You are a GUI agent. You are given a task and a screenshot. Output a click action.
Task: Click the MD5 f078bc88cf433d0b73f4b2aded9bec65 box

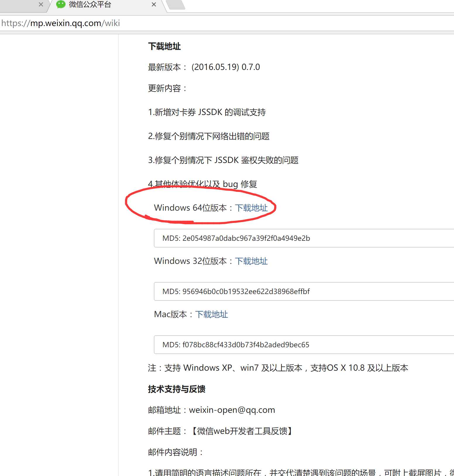click(304, 345)
